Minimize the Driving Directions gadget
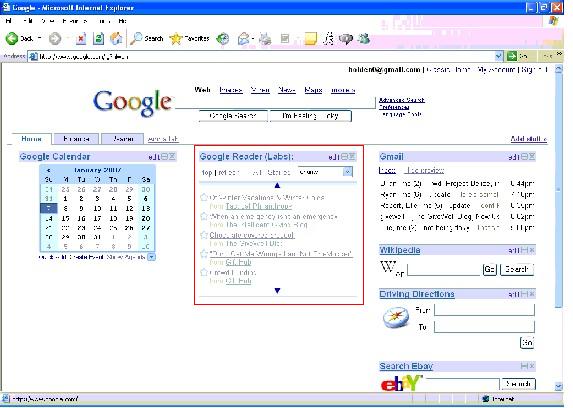This screenshot has height=408, width=573. [x=524, y=294]
